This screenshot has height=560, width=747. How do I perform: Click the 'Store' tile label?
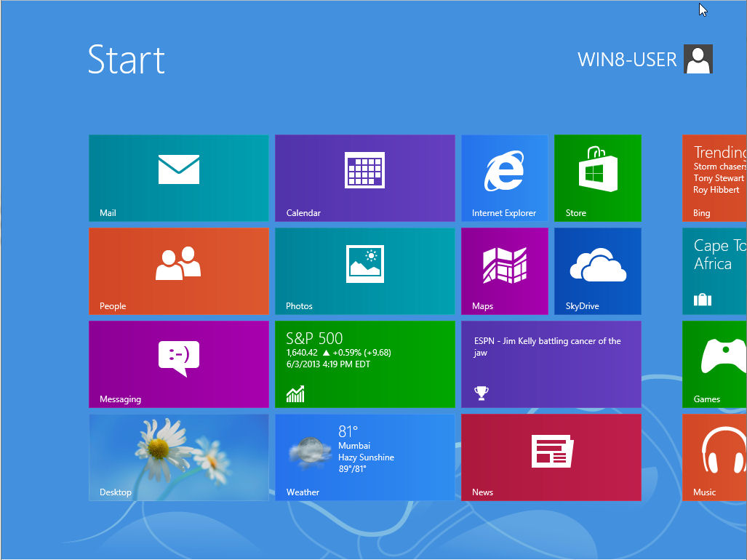575,213
